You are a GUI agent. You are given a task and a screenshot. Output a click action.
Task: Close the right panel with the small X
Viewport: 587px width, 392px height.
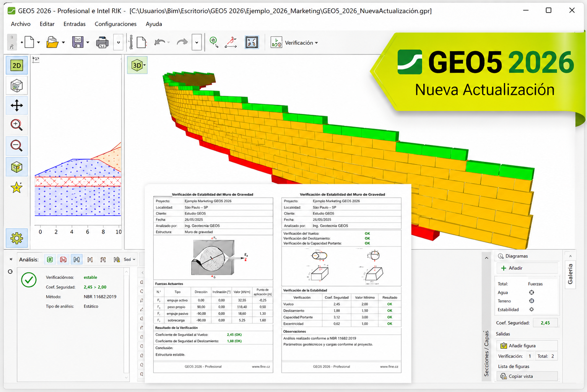click(570, 256)
